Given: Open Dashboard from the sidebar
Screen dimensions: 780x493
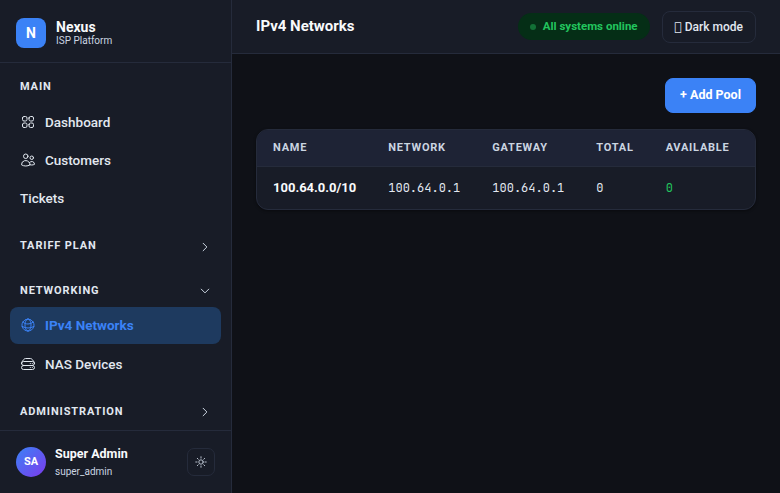Looking at the screenshot, I should pos(115,122).
